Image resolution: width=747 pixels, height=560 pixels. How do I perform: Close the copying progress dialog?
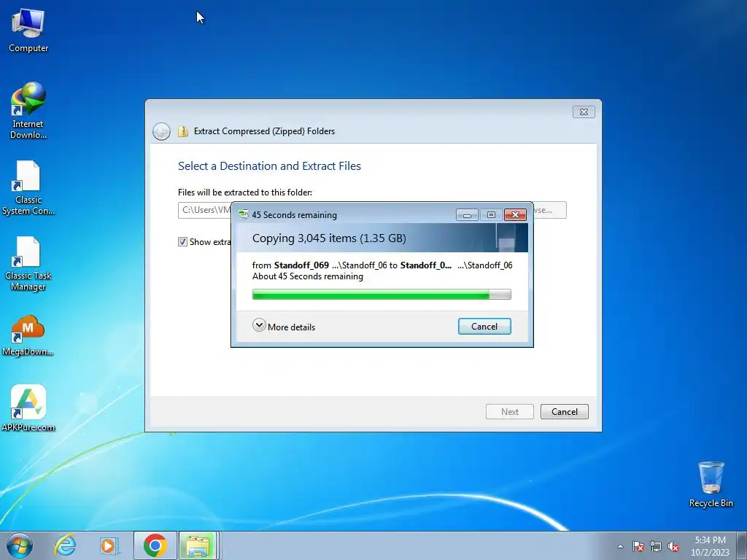515,215
